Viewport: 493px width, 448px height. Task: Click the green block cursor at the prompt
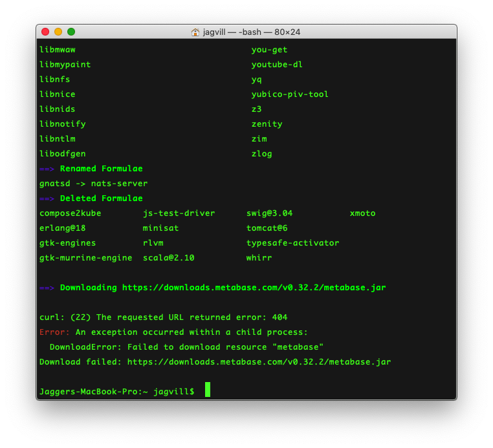point(208,390)
